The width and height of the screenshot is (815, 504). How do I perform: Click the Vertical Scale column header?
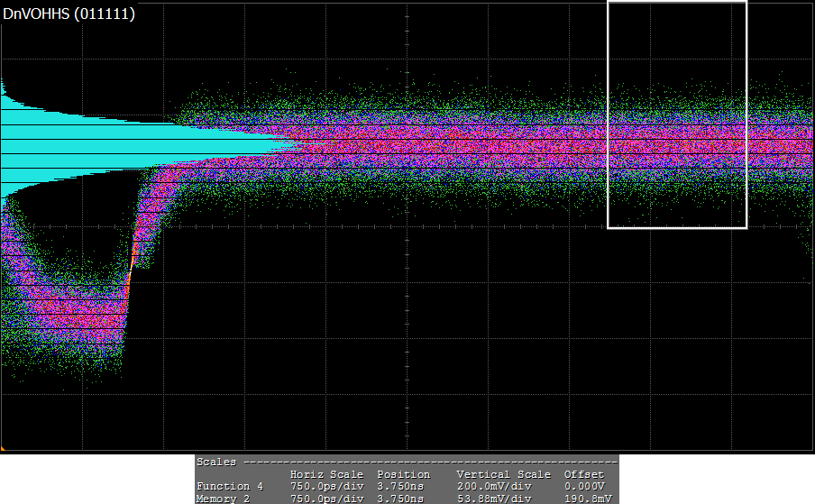(503, 474)
